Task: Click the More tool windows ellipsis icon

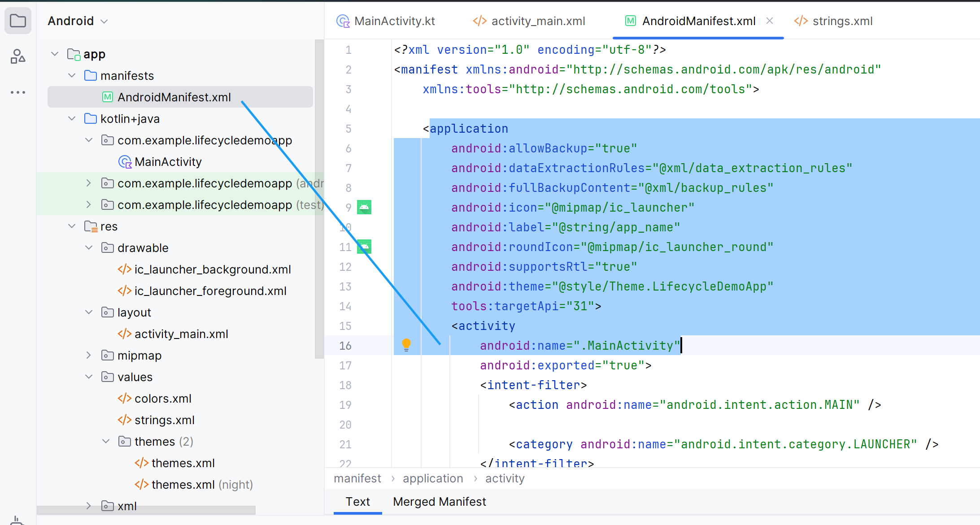Action: click(18, 92)
